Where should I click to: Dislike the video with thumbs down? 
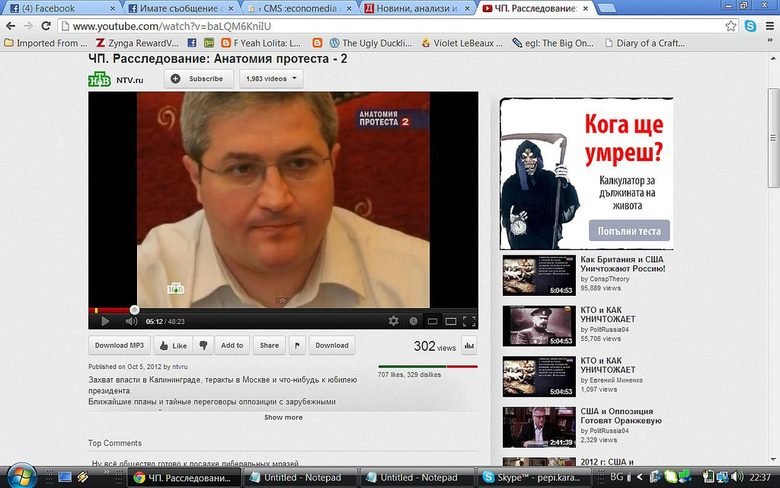coord(203,345)
